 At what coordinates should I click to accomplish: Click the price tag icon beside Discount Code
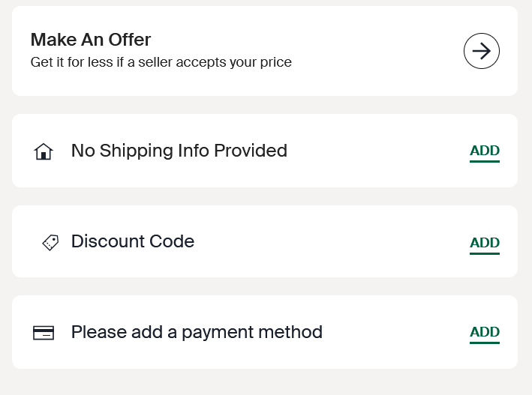(50, 242)
